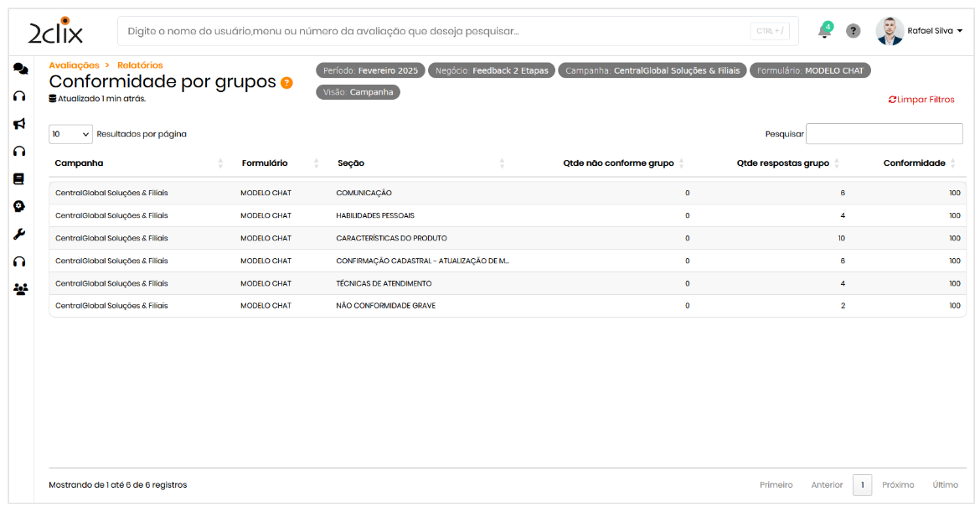Click the gray help question mark icon
This screenshot has height=517, width=980.
854,31
